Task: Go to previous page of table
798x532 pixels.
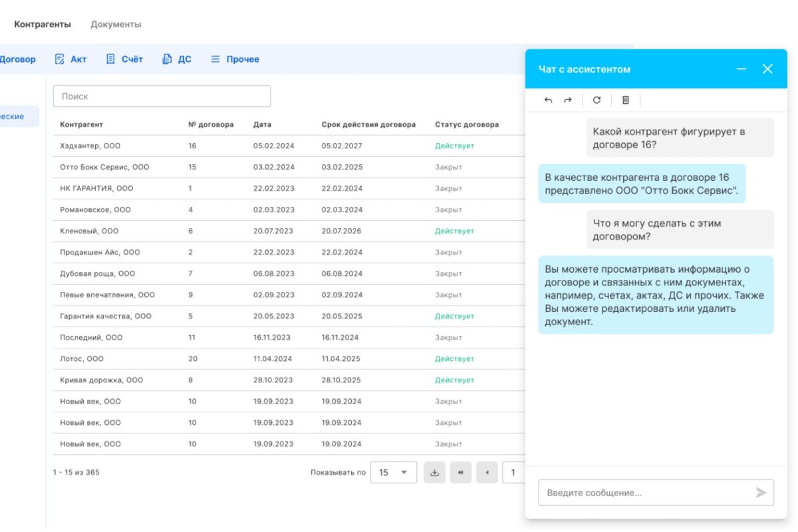Action: pos(487,473)
